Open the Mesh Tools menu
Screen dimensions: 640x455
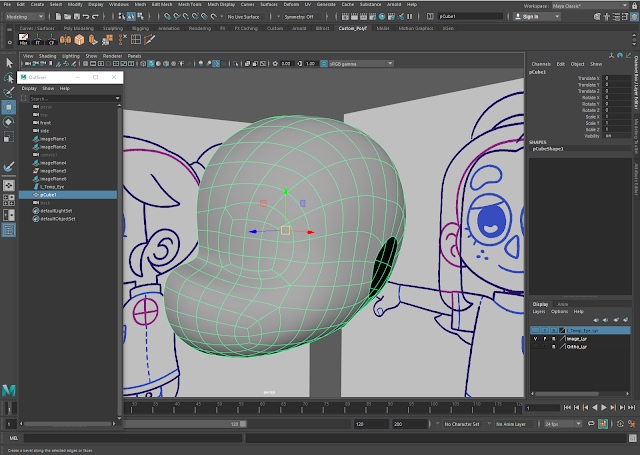coord(190,4)
